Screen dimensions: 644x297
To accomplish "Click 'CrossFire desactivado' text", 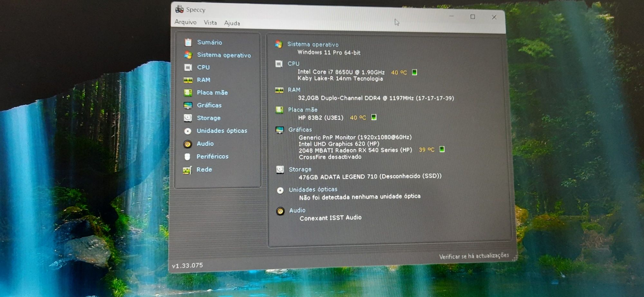I will [330, 157].
